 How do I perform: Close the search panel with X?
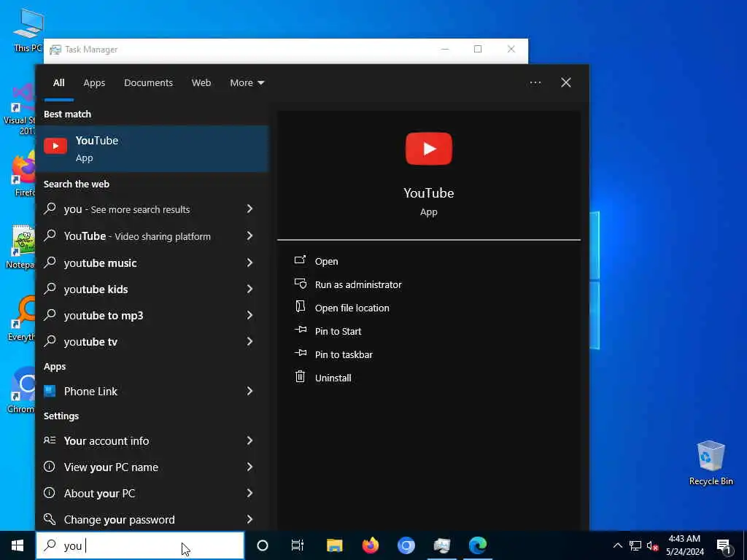(x=566, y=83)
